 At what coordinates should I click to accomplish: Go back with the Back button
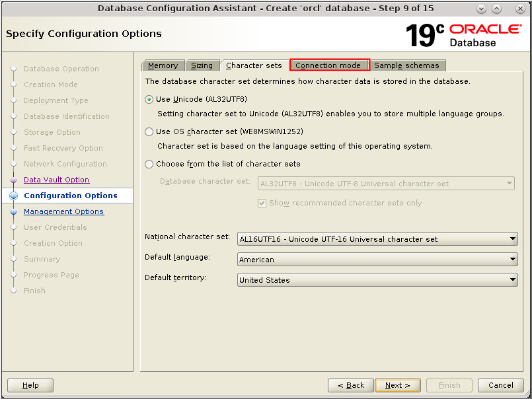(351, 385)
